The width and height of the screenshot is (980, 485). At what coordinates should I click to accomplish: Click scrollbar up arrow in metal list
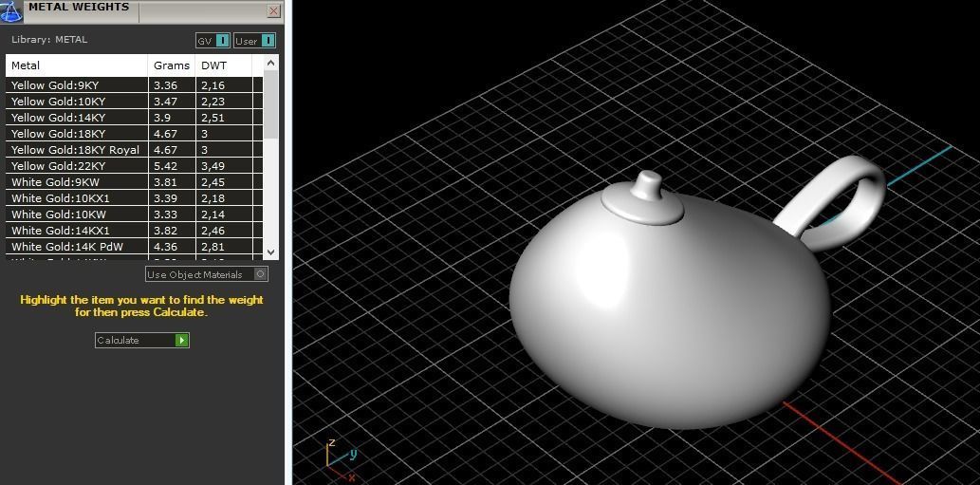click(270, 63)
